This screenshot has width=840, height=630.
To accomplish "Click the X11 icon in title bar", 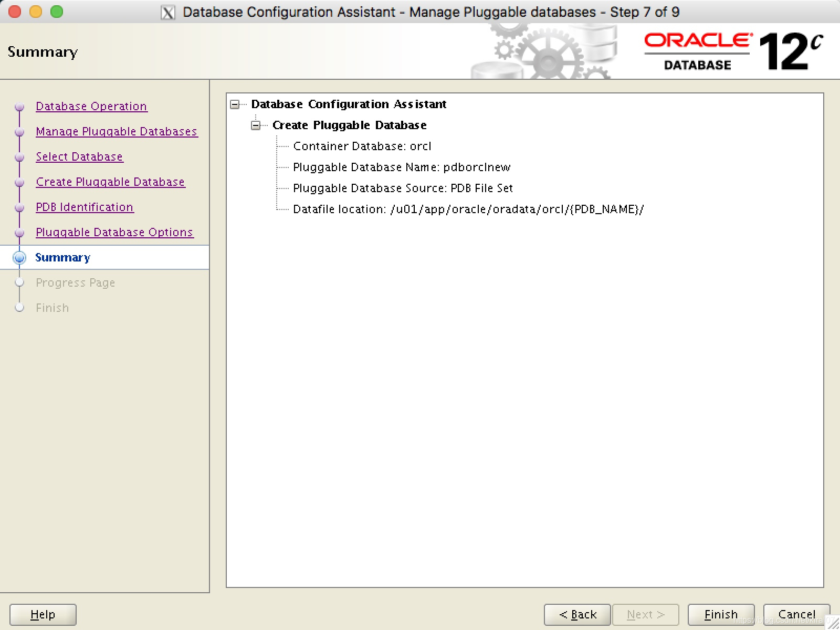I will pos(168,12).
